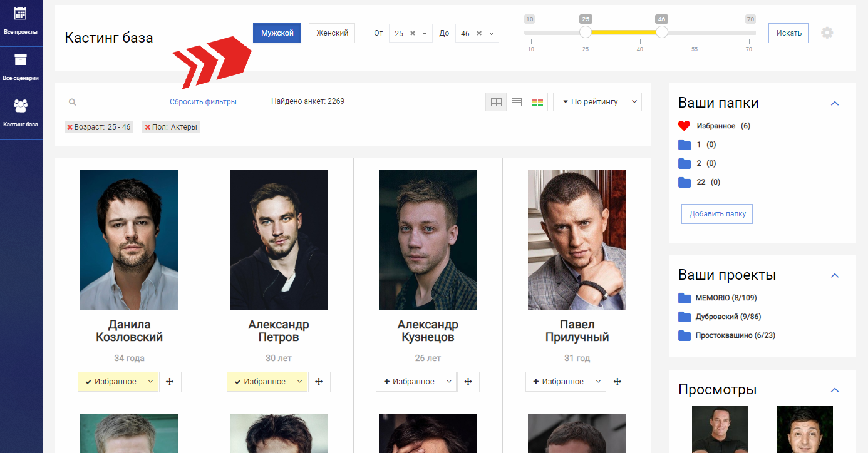The width and height of the screenshot is (868, 453).
Task: Expand favorites dropdown for Александр Петров
Action: click(x=299, y=382)
